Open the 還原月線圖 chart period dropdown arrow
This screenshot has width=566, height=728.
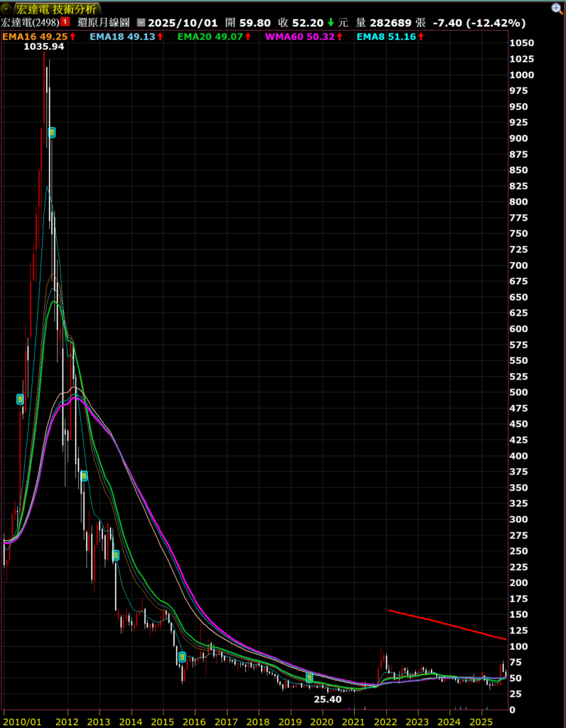tap(140, 23)
